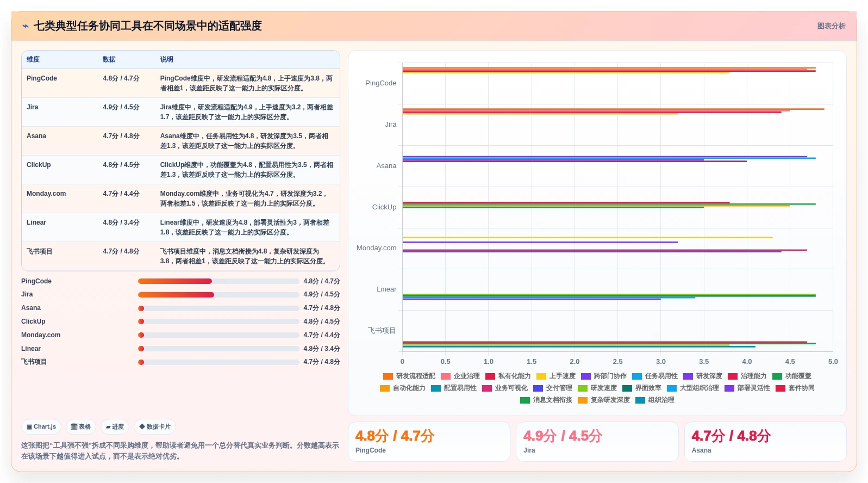Screen dimensions: 868x483
Task: Toggle the 研发流程适配 legend item
Action: [409, 376]
